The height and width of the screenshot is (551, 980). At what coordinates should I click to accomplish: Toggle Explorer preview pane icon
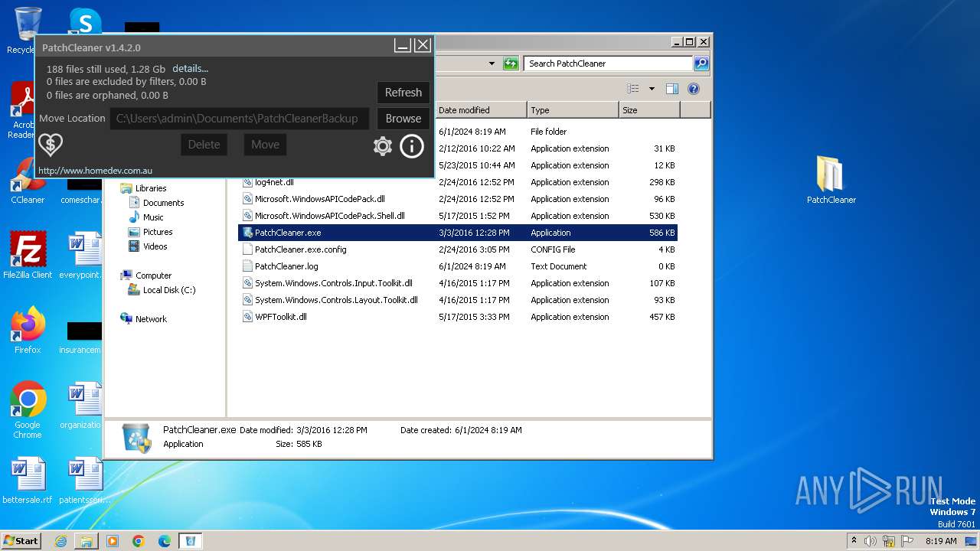pos(672,89)
